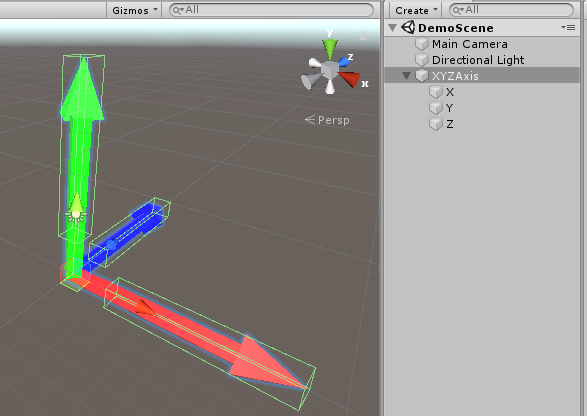Screen dimensions: 587x416
Task: Click the cube icon beside Y
Action: pos(436,108)
